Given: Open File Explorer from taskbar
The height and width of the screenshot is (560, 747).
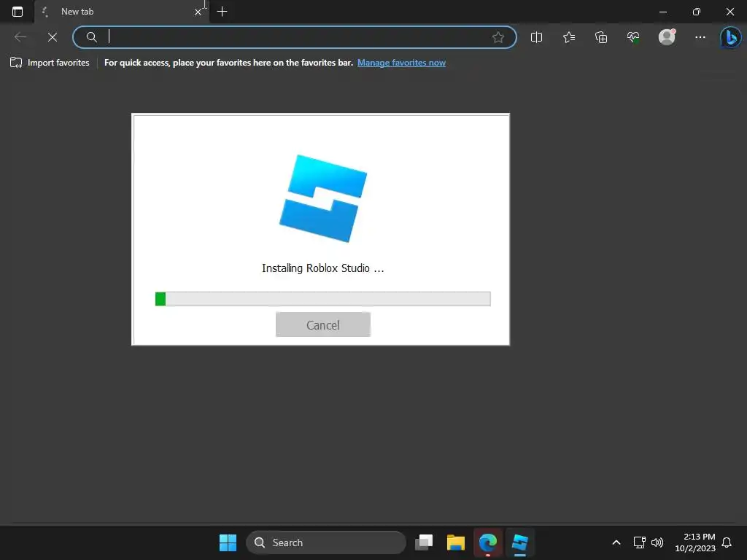Looking at the screenshot, I should [x=455, y=542].
